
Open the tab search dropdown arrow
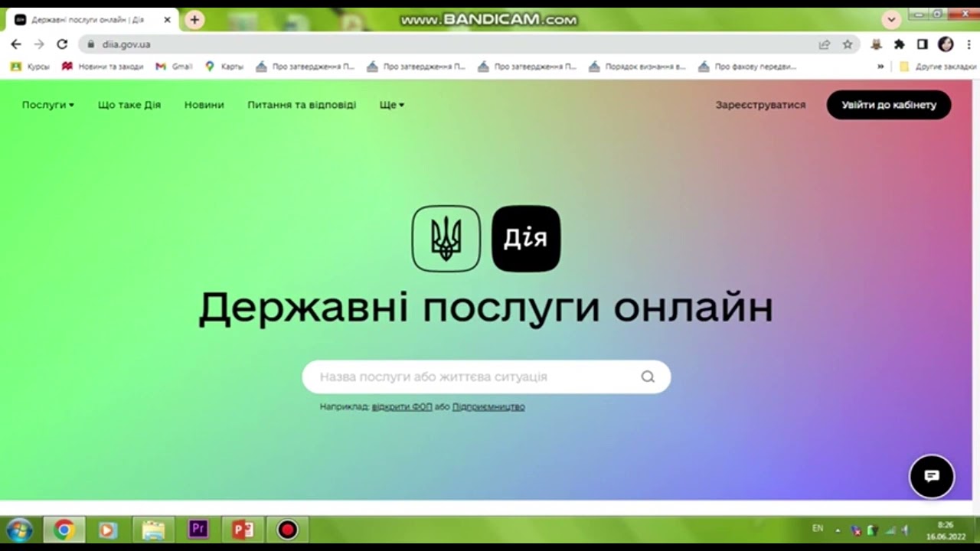pos(891,20)
